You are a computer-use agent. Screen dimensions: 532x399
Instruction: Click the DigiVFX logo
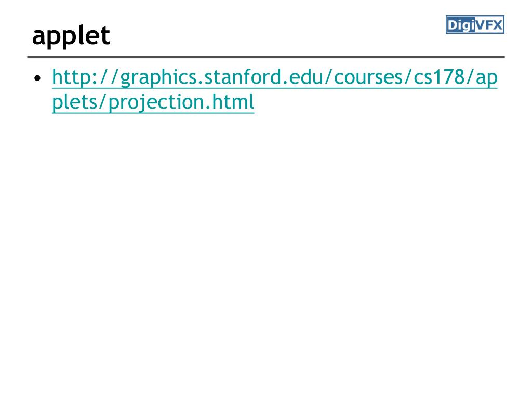tap(475, 24)
